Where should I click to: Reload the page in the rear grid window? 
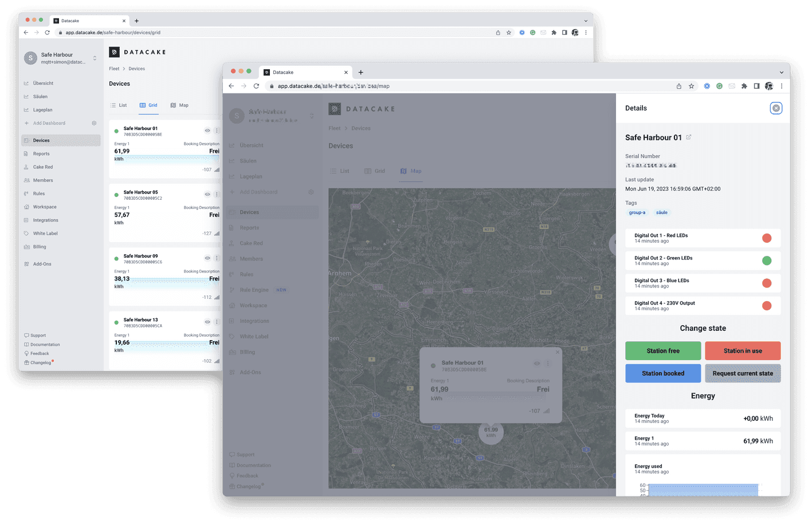[x=47, y=33]
